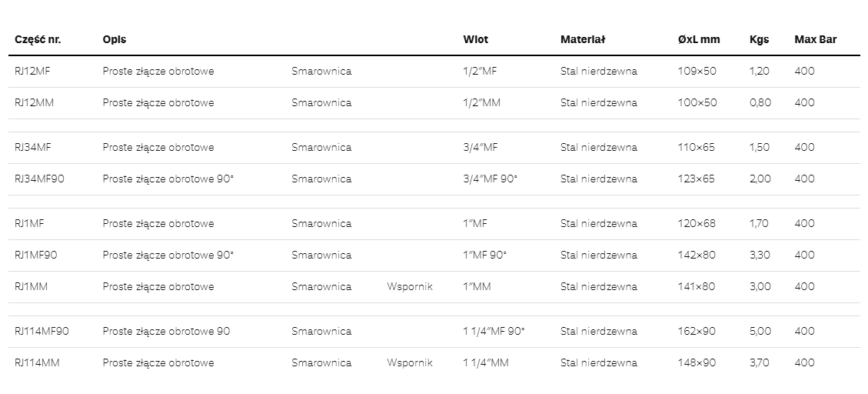Screen dimensions: 868x394
Task: Select part number RJ114MM
Action: click(37, 362)
